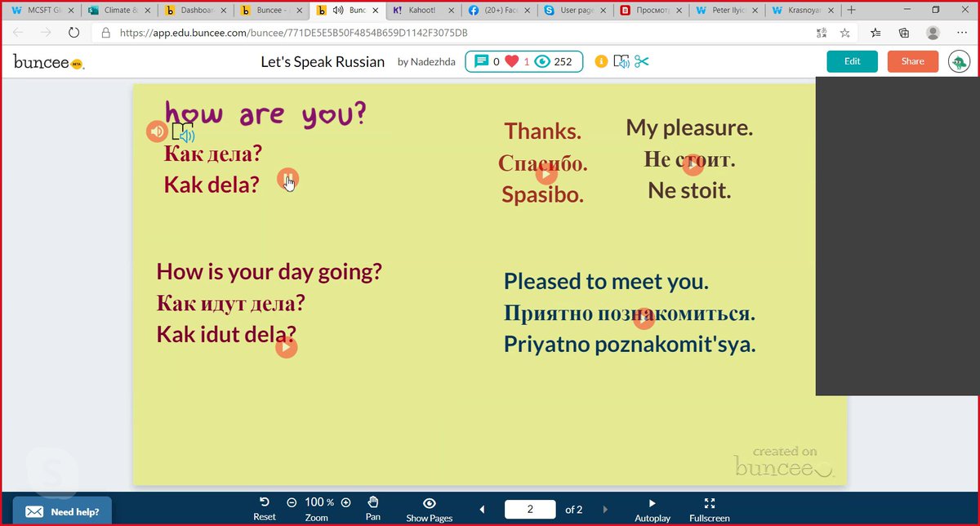The height and width of the screenshot is (526, 980).
Task: Switch to the Dashboard browser tab
Action: click(x=195, y=11)
